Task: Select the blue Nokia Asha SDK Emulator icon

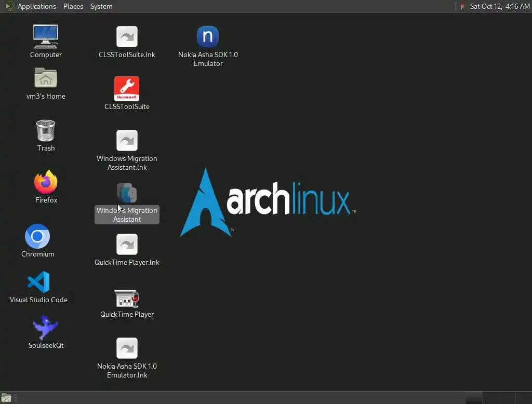Action: coord(208,36)
